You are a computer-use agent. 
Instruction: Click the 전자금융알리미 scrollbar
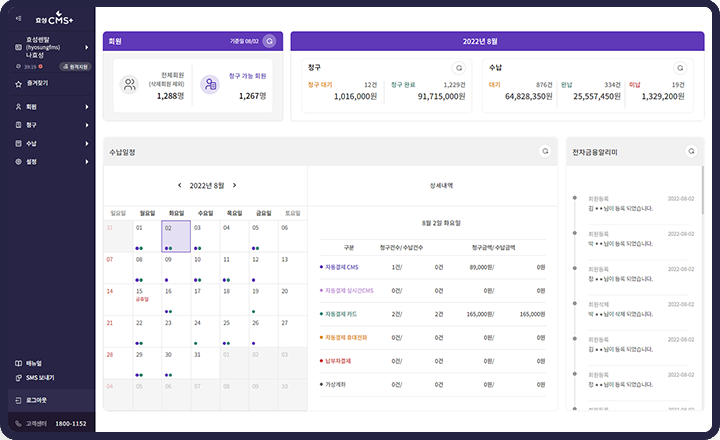pyautogui.click(x=702, y=190)
